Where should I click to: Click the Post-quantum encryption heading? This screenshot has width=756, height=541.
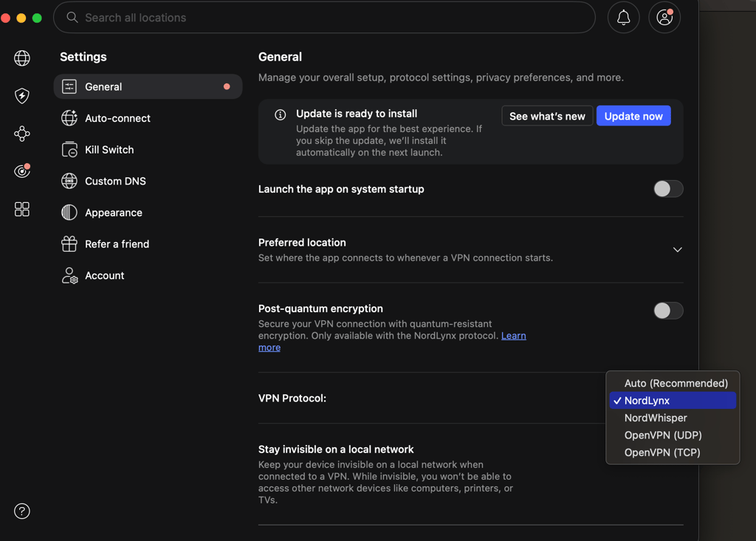320,309
